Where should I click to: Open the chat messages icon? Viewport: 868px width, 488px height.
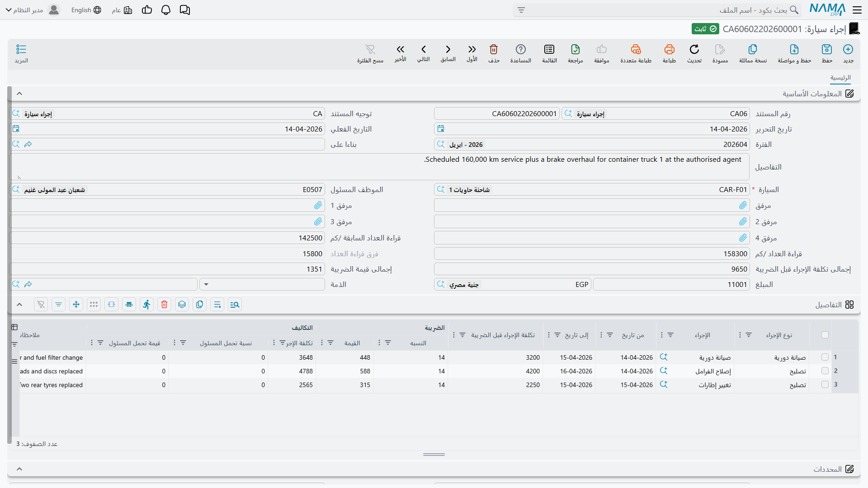(x=185, y=10)
